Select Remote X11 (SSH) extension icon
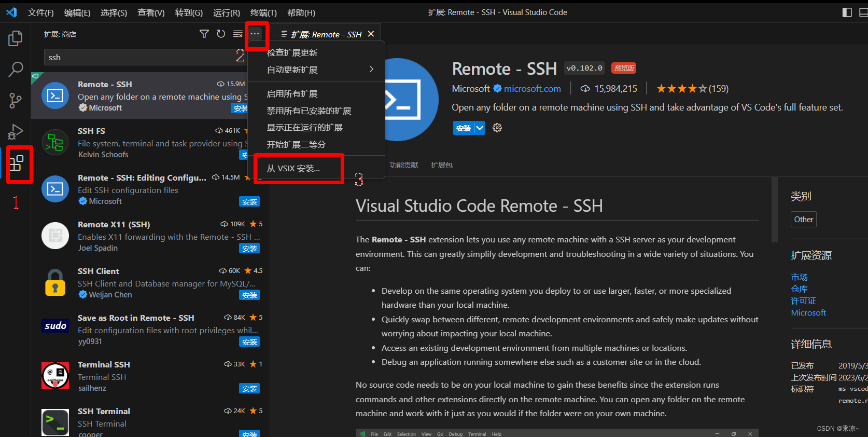The image size is (868, 437). [55, 236]
